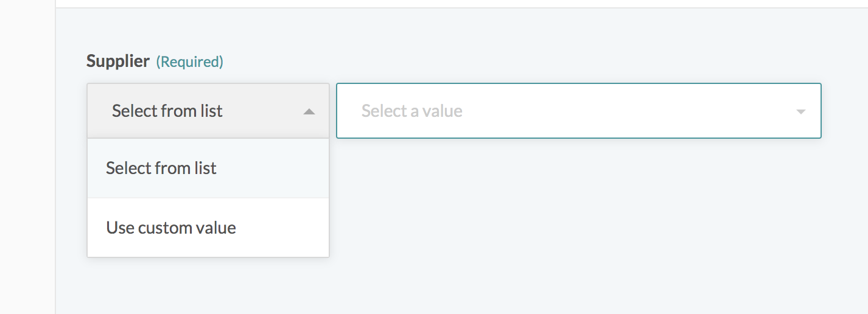Click the small triangle beside "Select from list"
This screenshot has height=314, width=868.
[309, 111]
